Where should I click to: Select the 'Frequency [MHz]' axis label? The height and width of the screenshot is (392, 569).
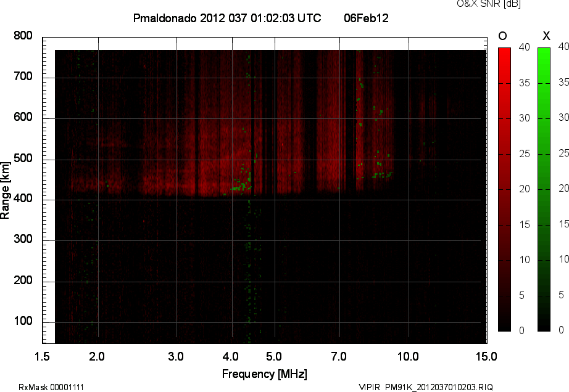[x=264, y=374]
